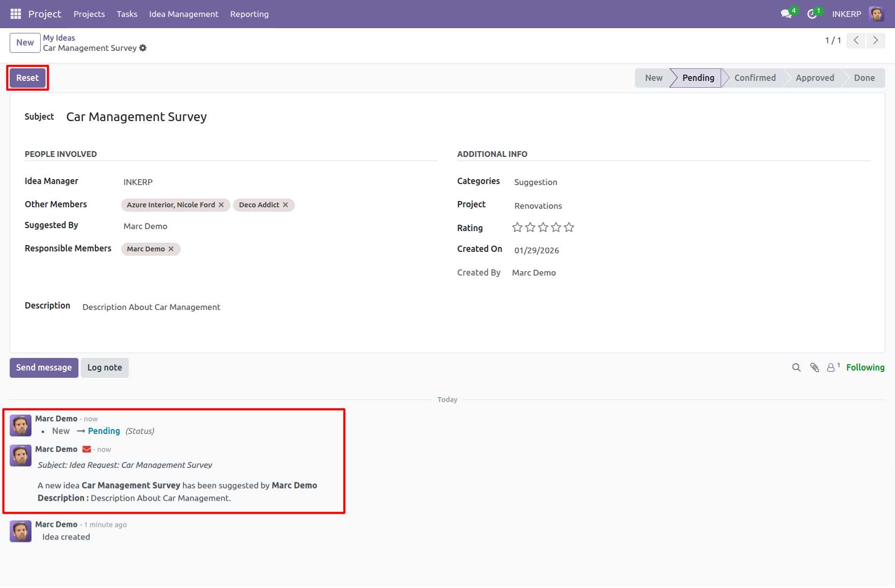Toggle the Following subscription link
Screen dimensions: 895x588
pyautogui.click(x=865, y=368)
